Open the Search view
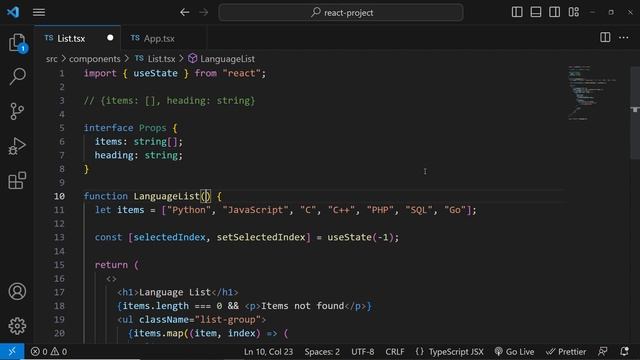 pos(17,76)
